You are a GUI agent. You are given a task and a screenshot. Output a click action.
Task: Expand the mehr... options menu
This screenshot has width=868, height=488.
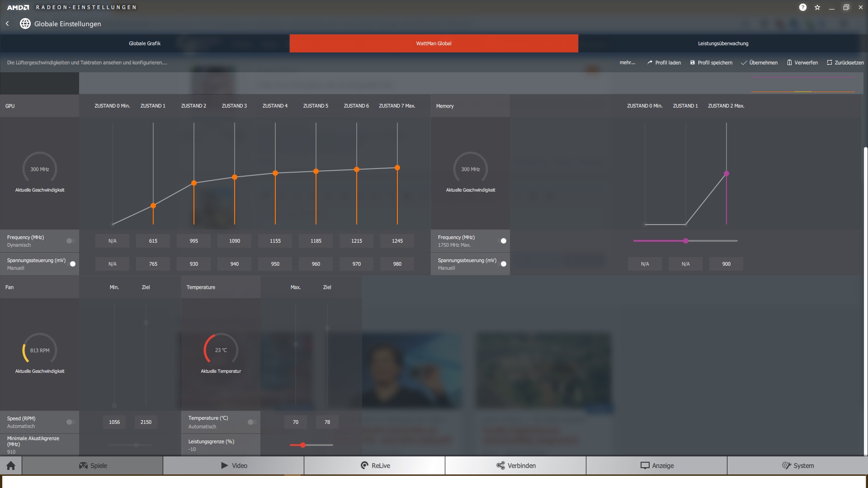(627, 63)
